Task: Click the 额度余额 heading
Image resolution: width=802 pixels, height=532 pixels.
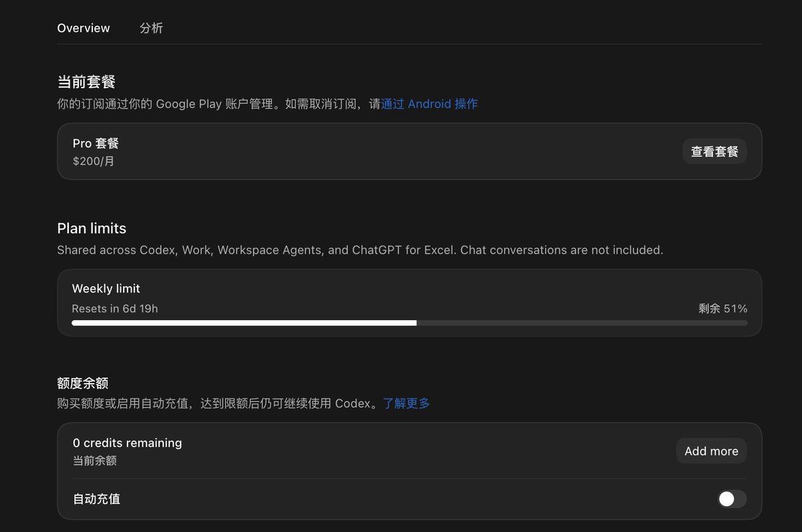Action: pos(82,384)
